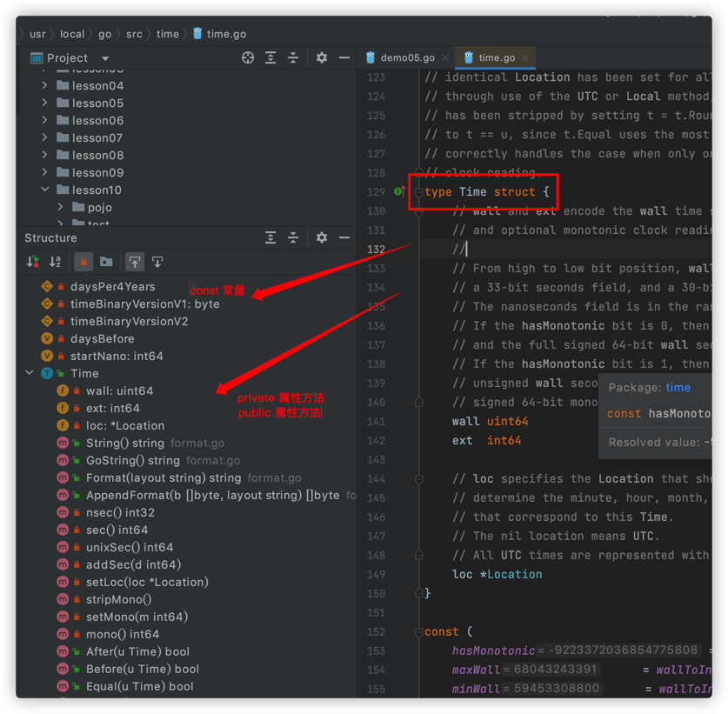Image resolution: width=728 pixels, height=714 pixels.
Task: Click the field icon beside wall: uint64
Action: tap(63, 390)
